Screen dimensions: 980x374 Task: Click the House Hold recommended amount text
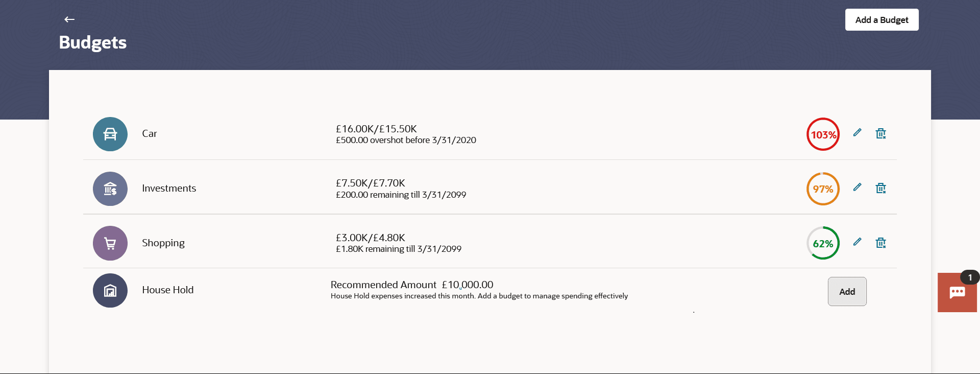411,285
